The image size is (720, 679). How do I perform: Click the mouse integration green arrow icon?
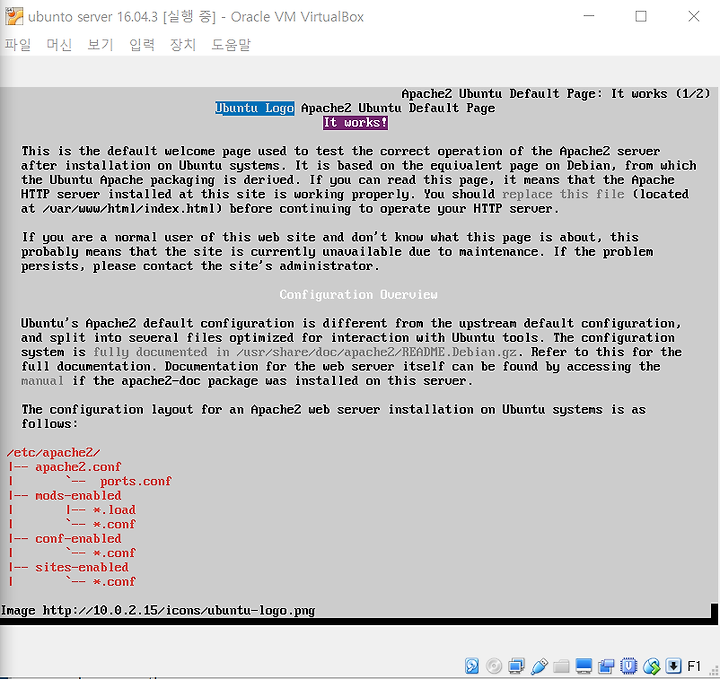click(x=651, y=666)
